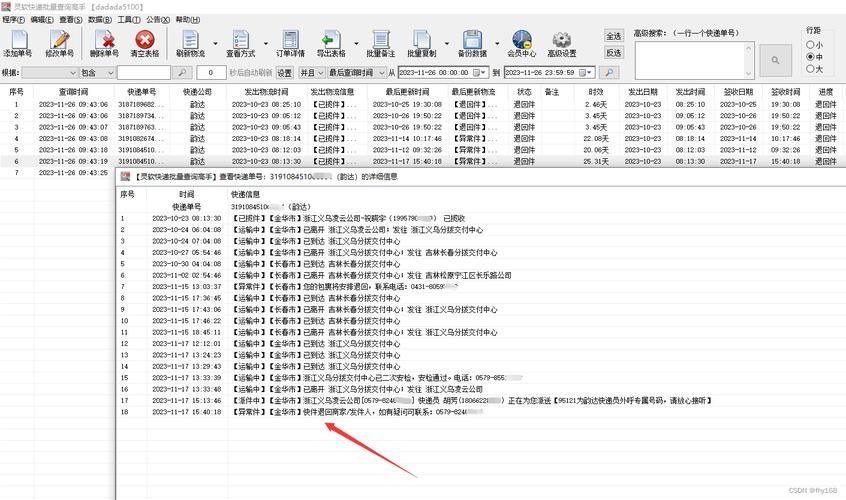Open the 工具(T) menu

[x=129, y=19]
